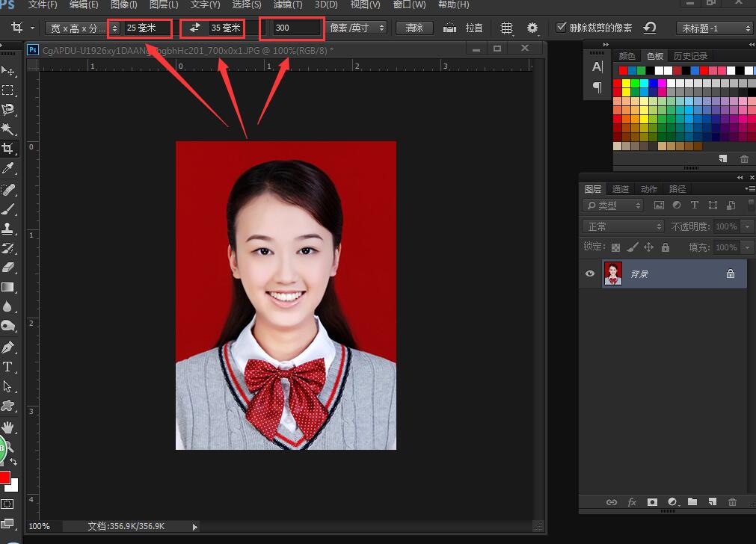Expand the 正常 blend mode dropdown

point(624,226)
